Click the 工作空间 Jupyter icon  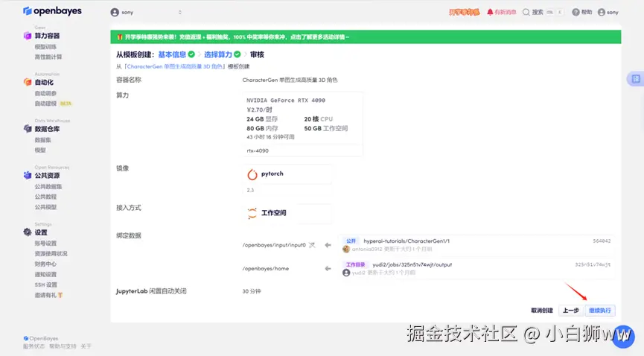point(252,213)
